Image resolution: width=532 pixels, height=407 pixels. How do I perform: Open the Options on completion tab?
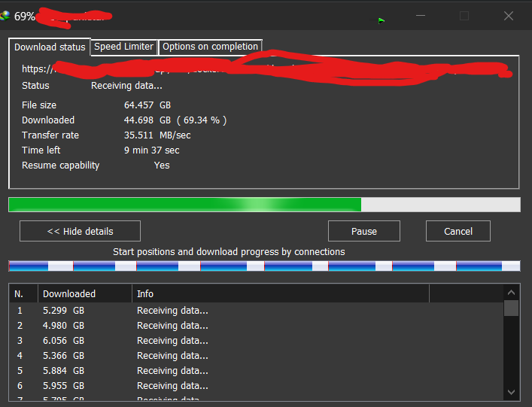[211, 47]
